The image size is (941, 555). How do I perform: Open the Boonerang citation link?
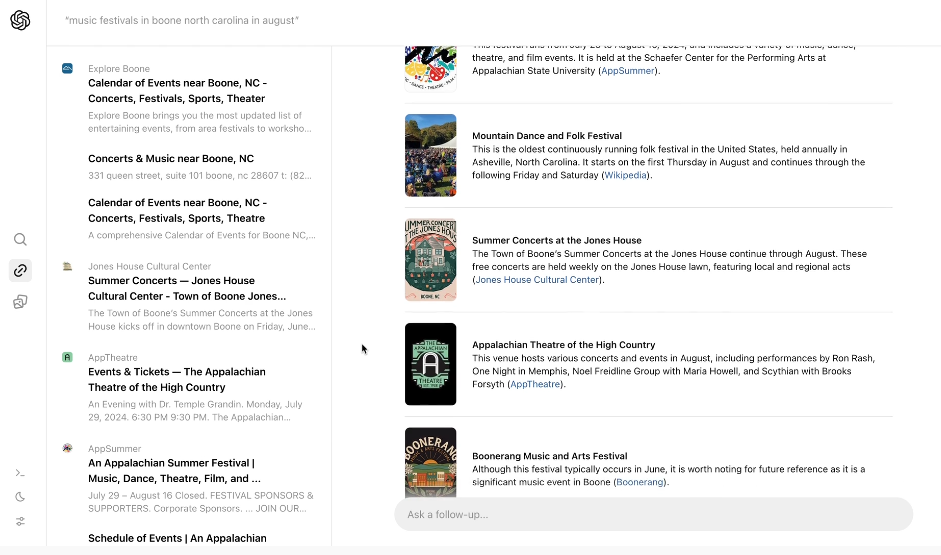640,482
